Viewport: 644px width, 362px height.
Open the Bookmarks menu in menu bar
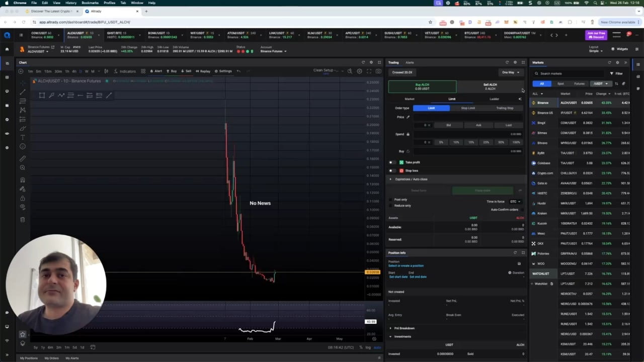(90, 3)
